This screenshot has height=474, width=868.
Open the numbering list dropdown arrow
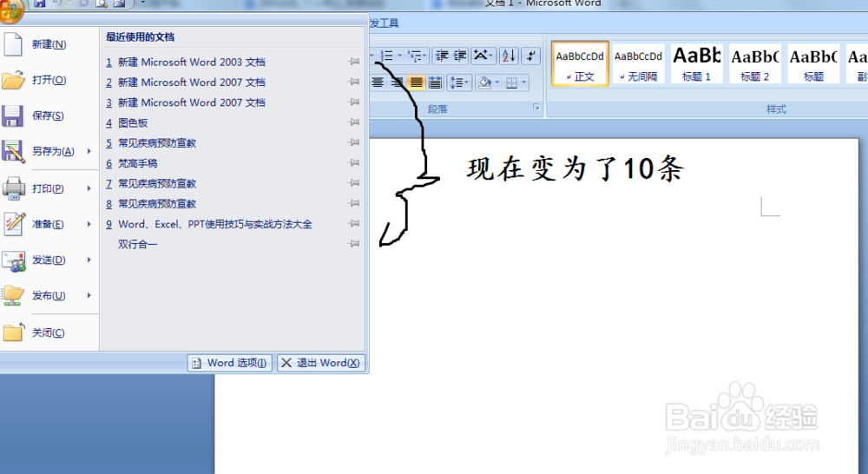click(399, 56)
